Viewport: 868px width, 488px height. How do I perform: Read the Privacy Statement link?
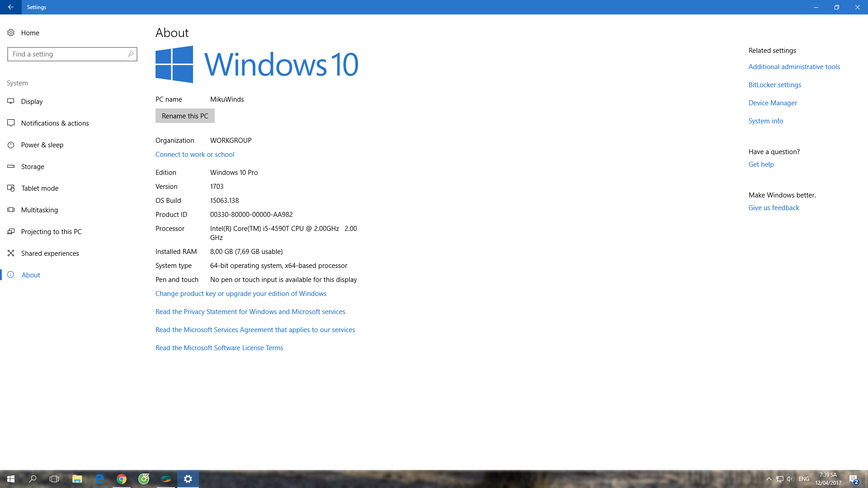pyautogui.click(x=250, y=312)
